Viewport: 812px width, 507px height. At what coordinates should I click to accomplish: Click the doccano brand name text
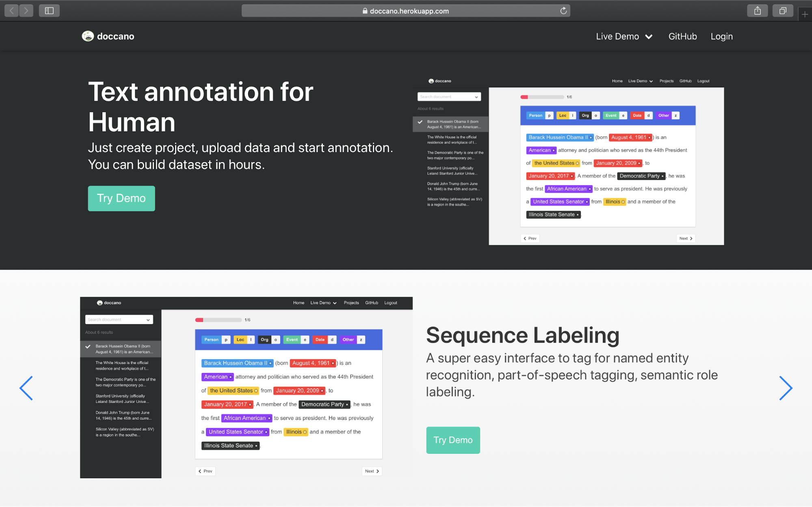pyautogui.click(x=115, y=36)
